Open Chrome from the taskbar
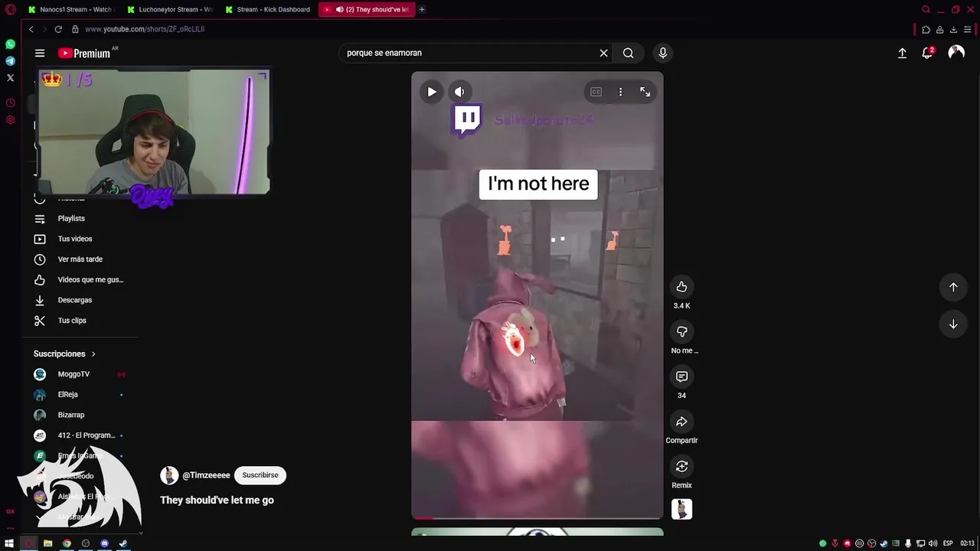 point(67,543)
